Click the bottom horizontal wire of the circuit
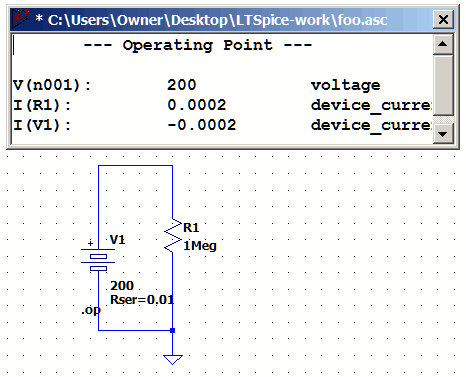466x377 pixels. [x=135, y=330]
